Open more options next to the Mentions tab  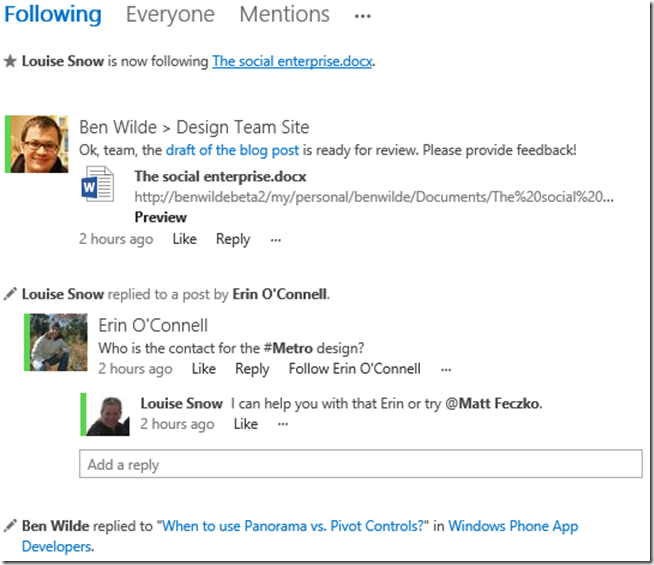point(362,16)
